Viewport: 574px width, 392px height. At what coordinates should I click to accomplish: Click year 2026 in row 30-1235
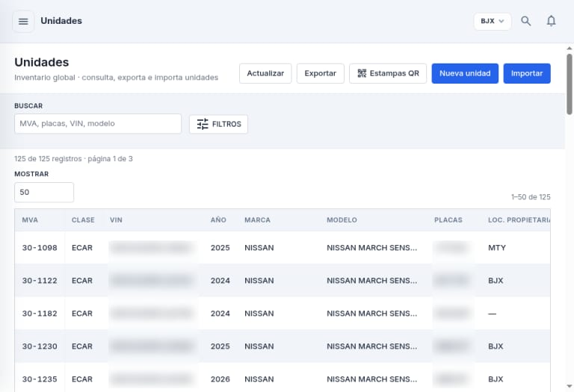click(220, 379)
